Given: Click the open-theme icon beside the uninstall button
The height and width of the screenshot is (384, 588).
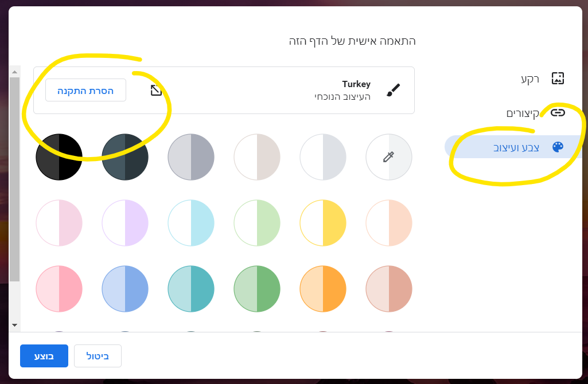Looking at the screenshot, I should pos(156,90).
